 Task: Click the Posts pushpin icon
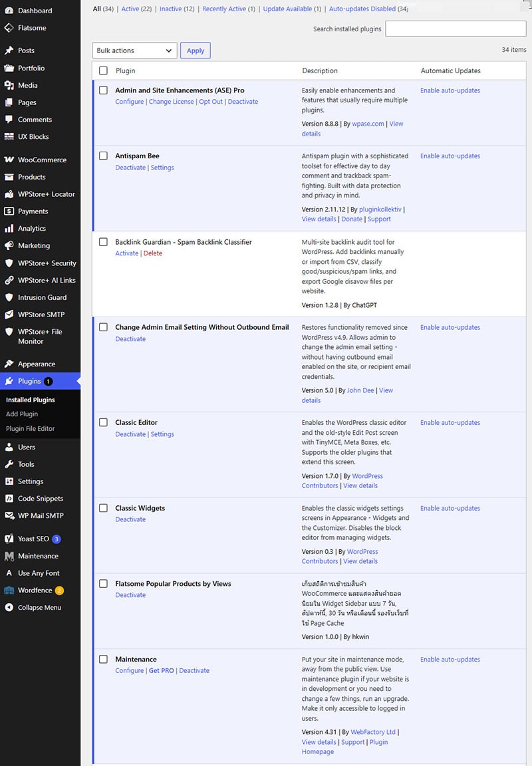[9, 51]
